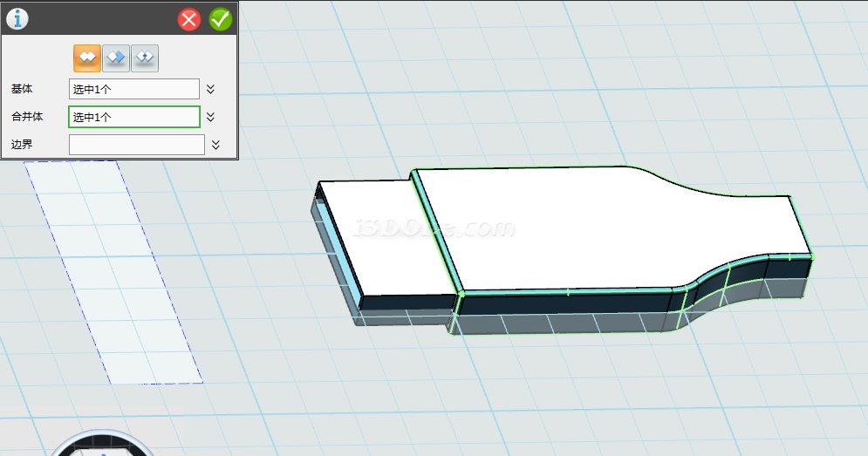Image resolution: width=868 pixels, height=456 pixels.
Task: Click the 合并体 selection field
Action: [133, 117]
